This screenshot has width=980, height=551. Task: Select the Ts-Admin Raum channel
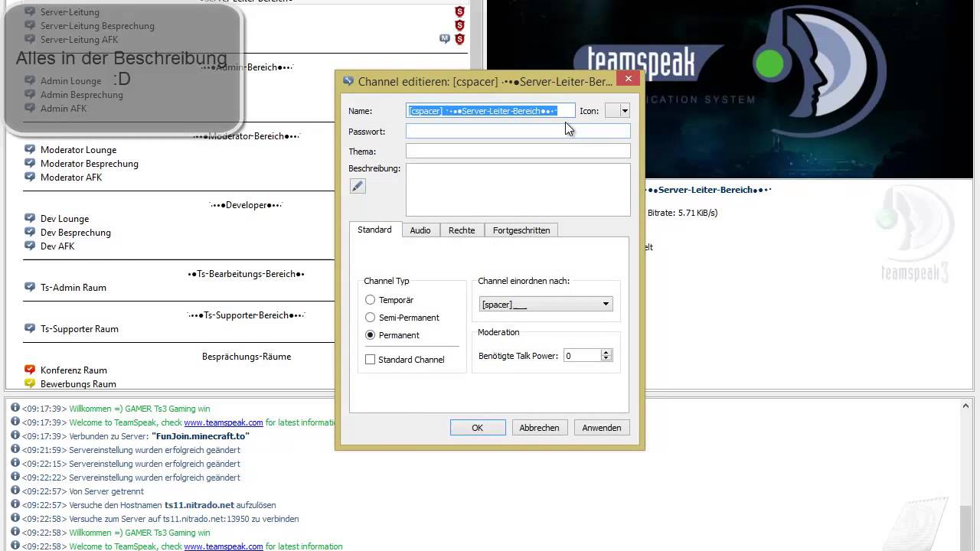tap(73, 288)
